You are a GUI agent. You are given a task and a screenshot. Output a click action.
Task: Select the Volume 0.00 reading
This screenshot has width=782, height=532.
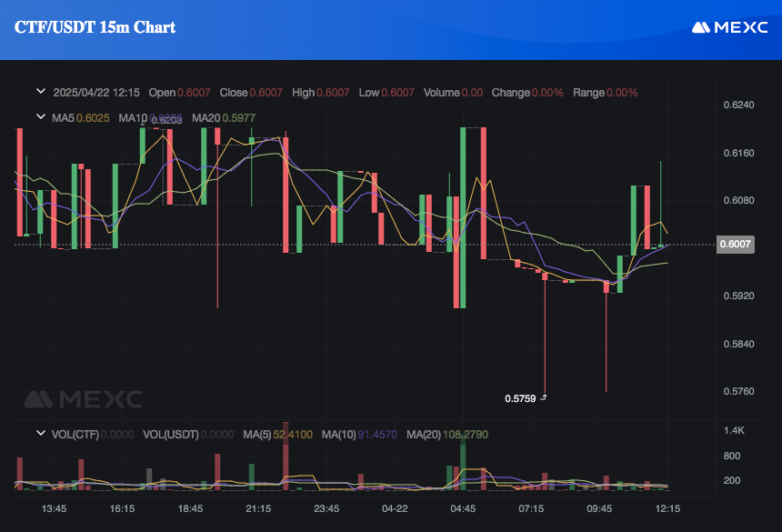[454, 92]
